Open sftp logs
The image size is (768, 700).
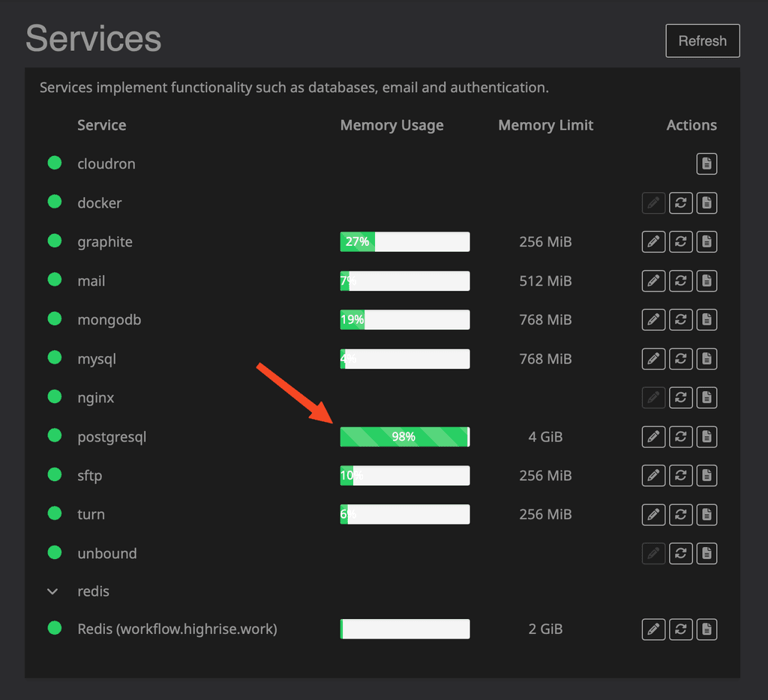click(706, 475)
